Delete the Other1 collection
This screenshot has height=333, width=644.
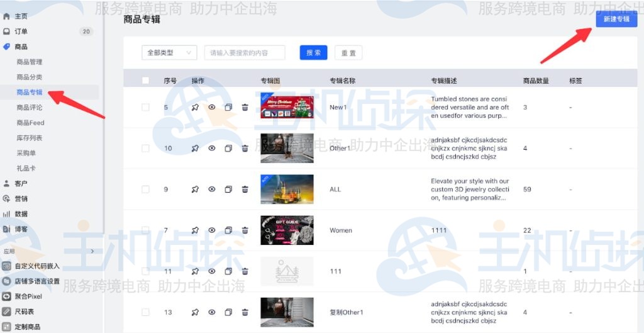(x=245, y=149)
